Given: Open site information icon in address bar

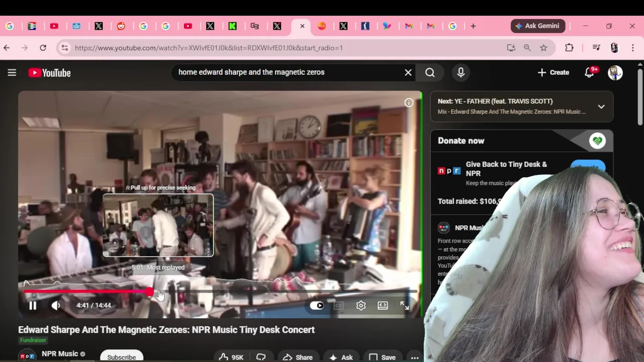Looking at the screenshot, I should click(64, 48).
